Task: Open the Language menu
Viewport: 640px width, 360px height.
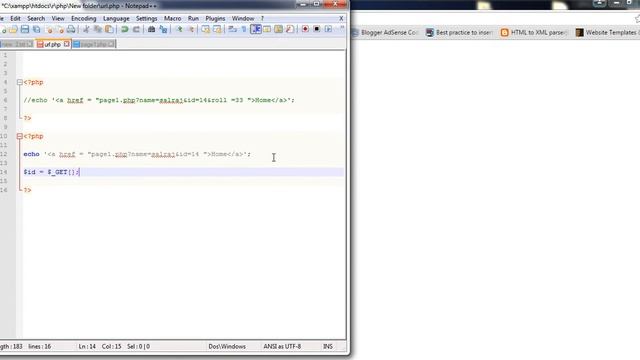Action: tap(116, 18)
